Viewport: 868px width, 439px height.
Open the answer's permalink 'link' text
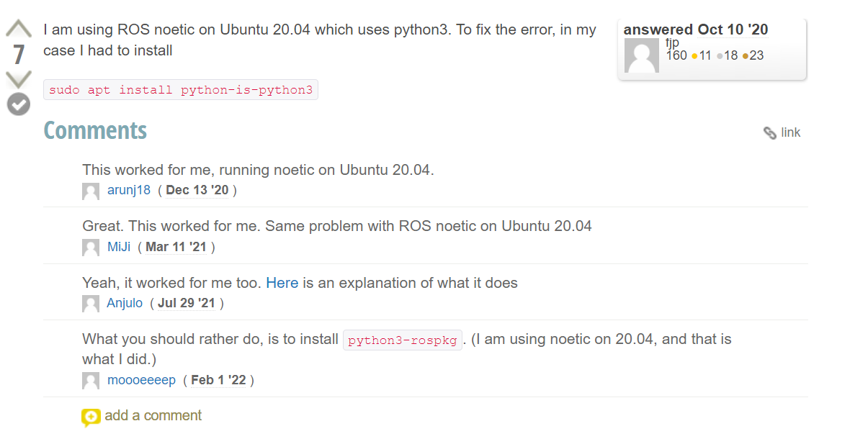pos(790,132)
